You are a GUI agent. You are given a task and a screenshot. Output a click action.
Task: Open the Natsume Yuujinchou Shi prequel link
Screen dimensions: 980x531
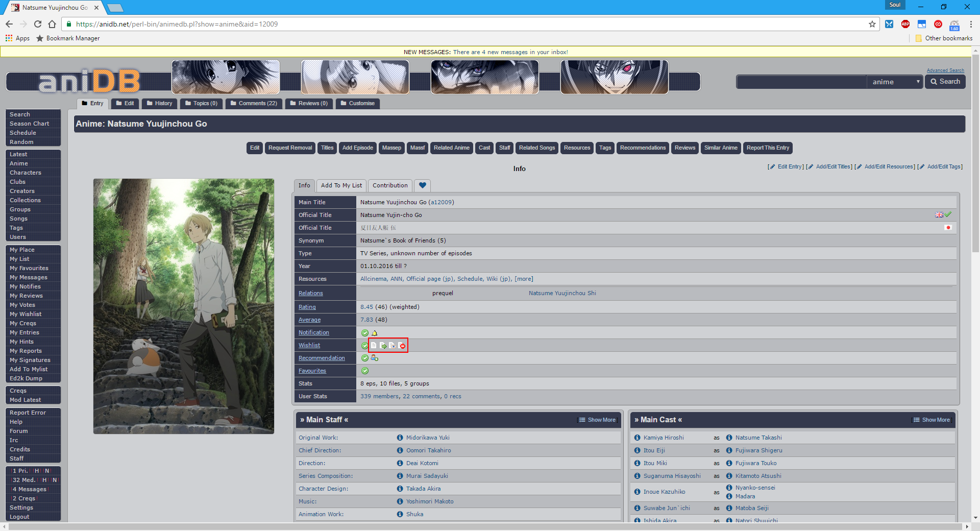[562, 293]
